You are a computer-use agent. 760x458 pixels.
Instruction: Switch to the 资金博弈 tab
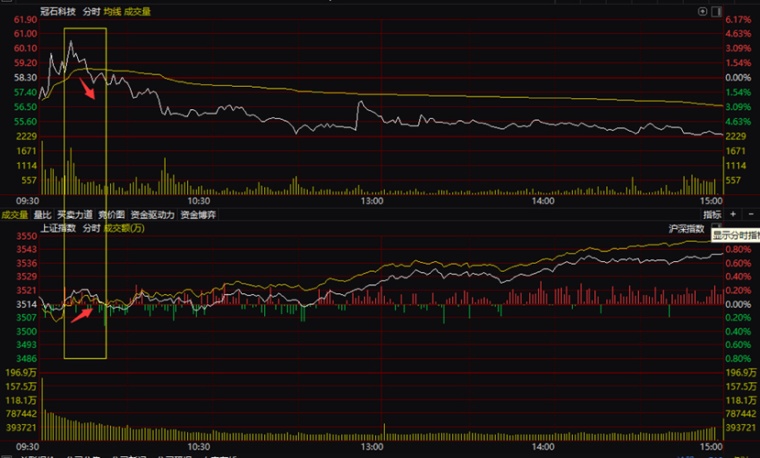(198, 215)
